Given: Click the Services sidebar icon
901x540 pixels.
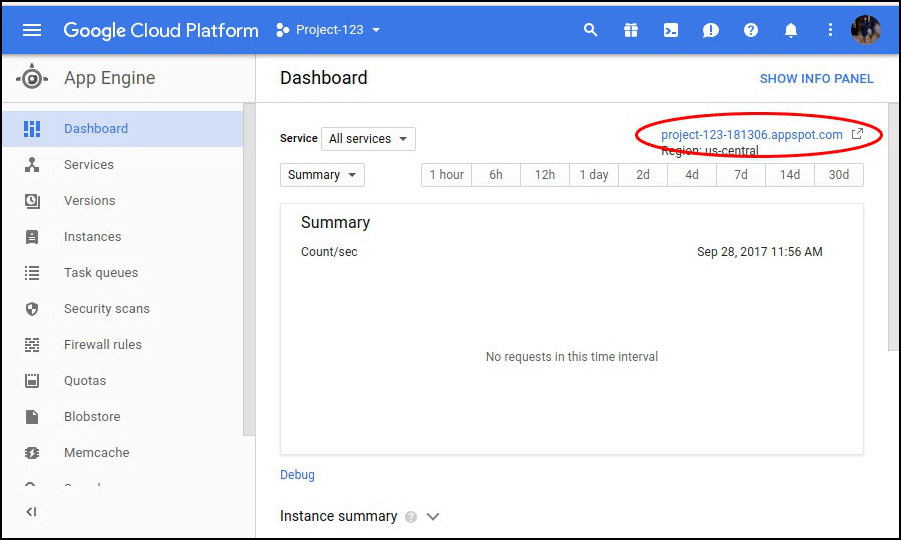Looking at the screenshot, I should coord(32,165).
